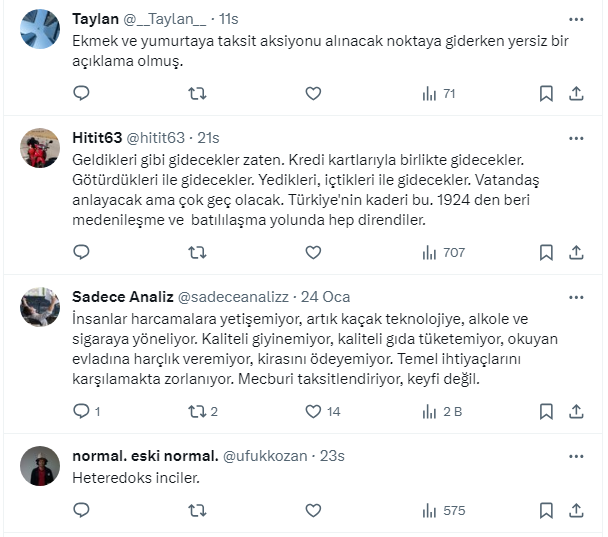The height and width of the screenshot is (537, 608).
Task: Open more options on Taylan's tweet
Action: pos(576,19)
